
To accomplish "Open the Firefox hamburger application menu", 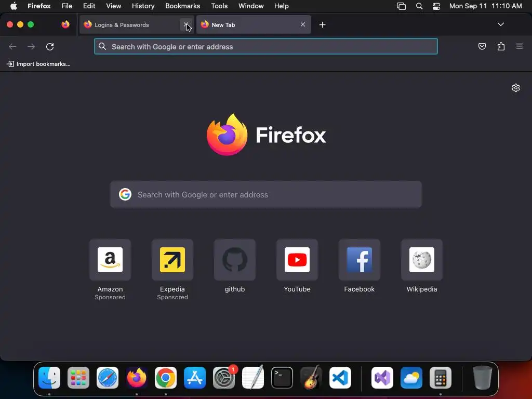I will (520, 46).
